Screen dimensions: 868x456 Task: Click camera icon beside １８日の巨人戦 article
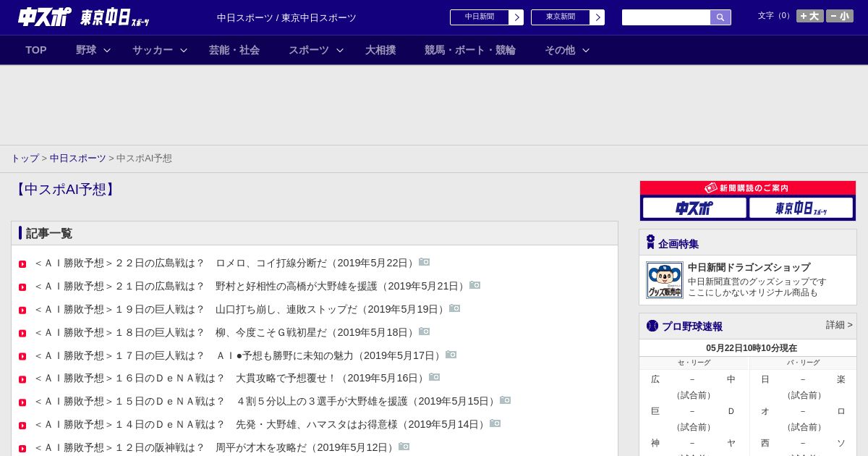tap(425, 332)
